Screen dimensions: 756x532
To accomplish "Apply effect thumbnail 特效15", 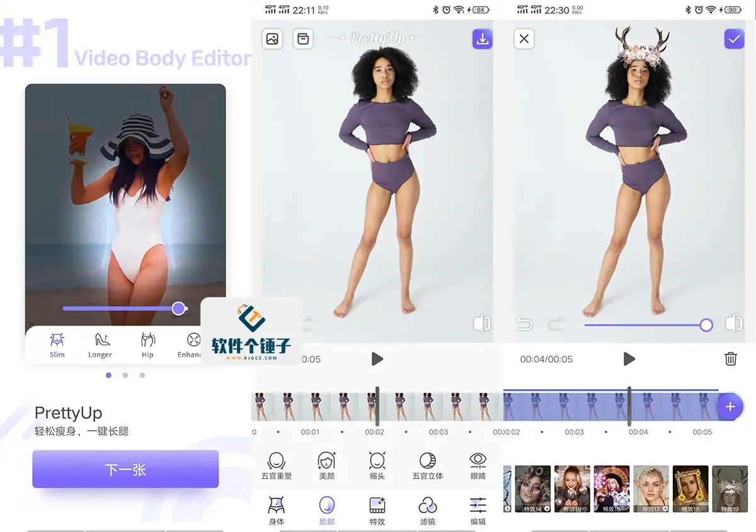I will point(572,489).
